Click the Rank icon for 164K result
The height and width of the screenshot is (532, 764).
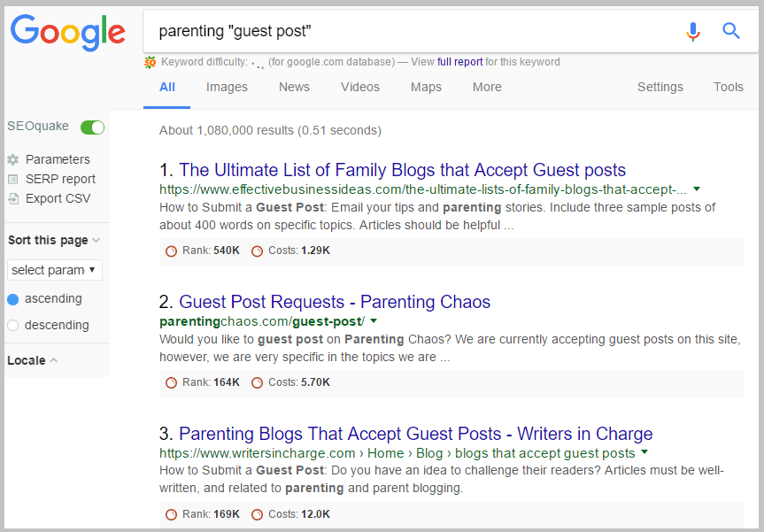171,383
